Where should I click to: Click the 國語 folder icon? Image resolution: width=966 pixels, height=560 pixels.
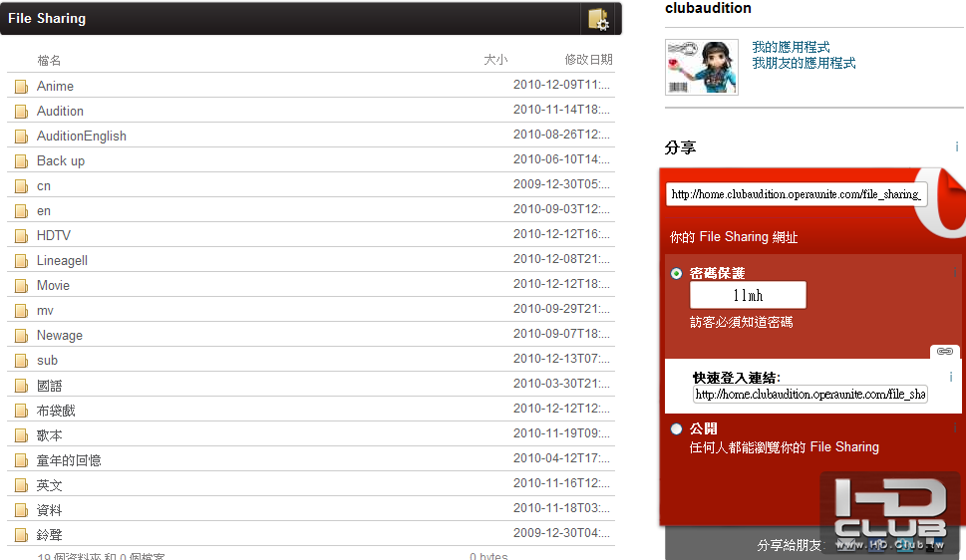pos(22,386)
